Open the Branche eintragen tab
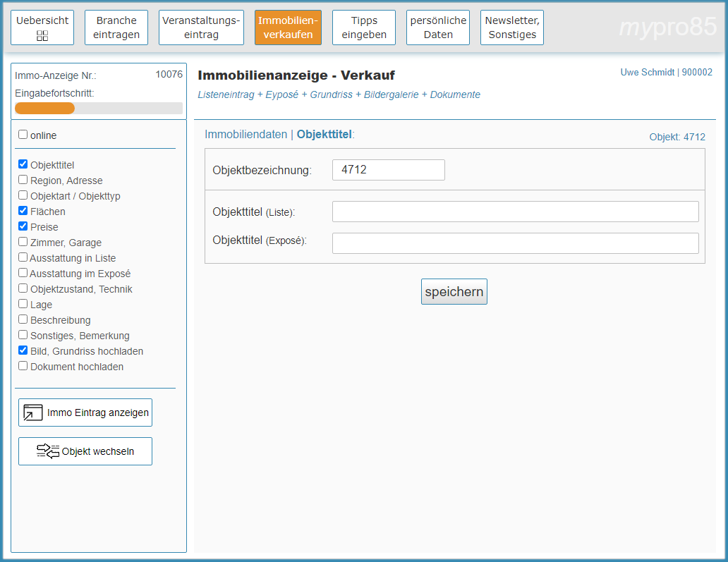Image resolution: width=728 pixels, height=562 pixels. click(x=116, y=28)
